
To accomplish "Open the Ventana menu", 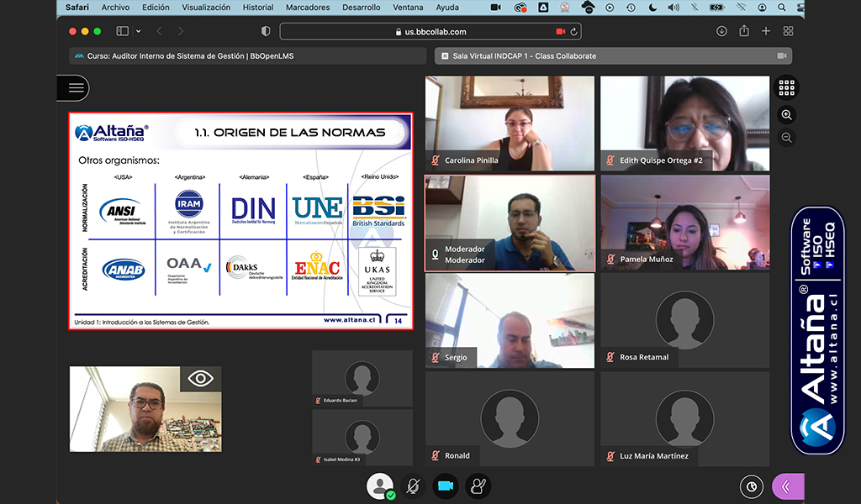I will click(408, 7).
